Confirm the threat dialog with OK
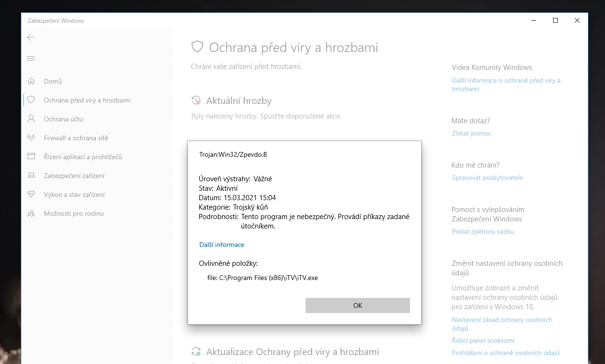This screenshot has height=364, width=605. pyautogui.click(x=358, y=305)
